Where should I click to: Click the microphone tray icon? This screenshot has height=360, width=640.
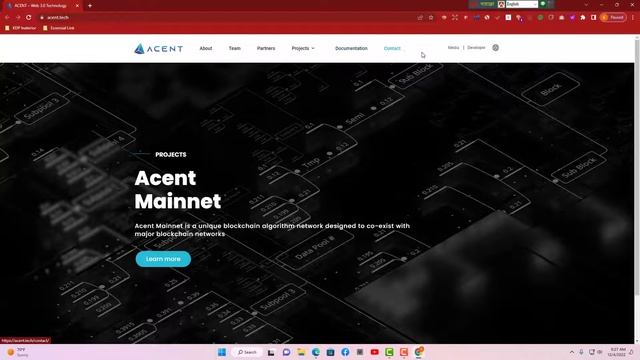click(581, 352)
